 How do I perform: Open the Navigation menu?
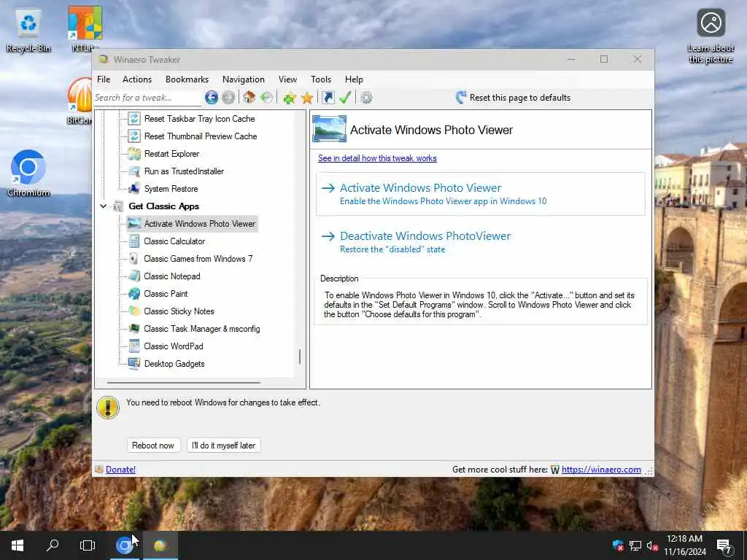(244, 79)
